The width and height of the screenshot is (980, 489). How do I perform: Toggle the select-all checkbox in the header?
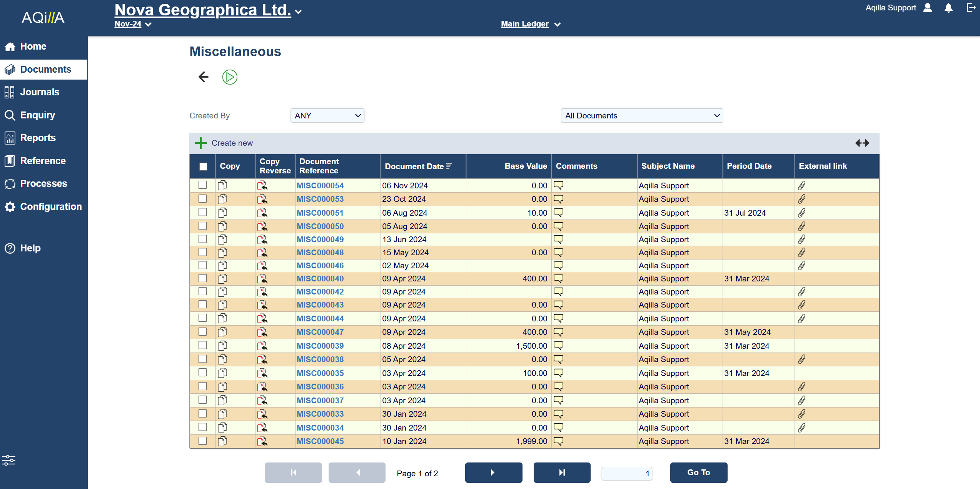coord(203,166)
